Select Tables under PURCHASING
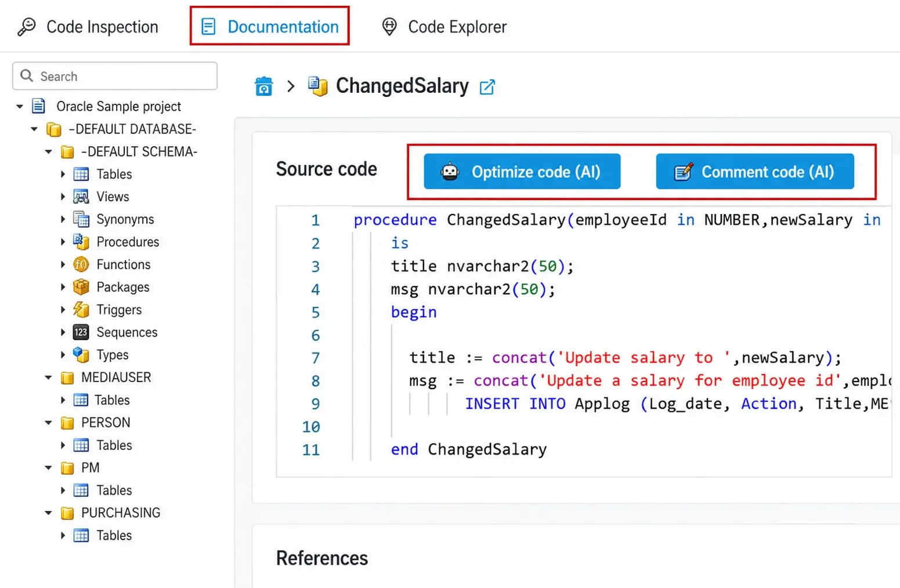The image size is (900, 588). click(x=114, y=536)
